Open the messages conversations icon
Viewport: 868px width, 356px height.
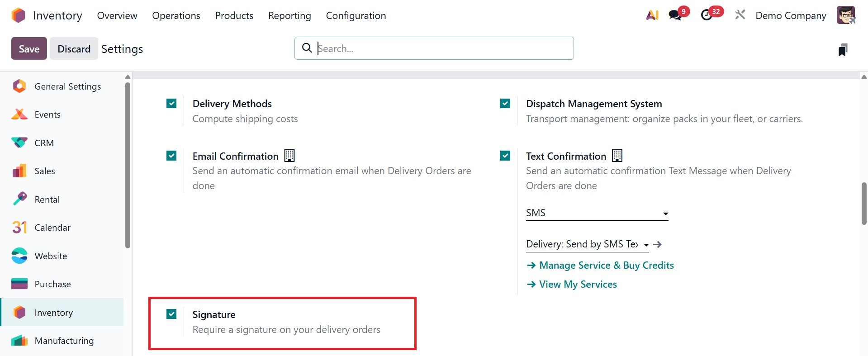click(x=675, y=15)
